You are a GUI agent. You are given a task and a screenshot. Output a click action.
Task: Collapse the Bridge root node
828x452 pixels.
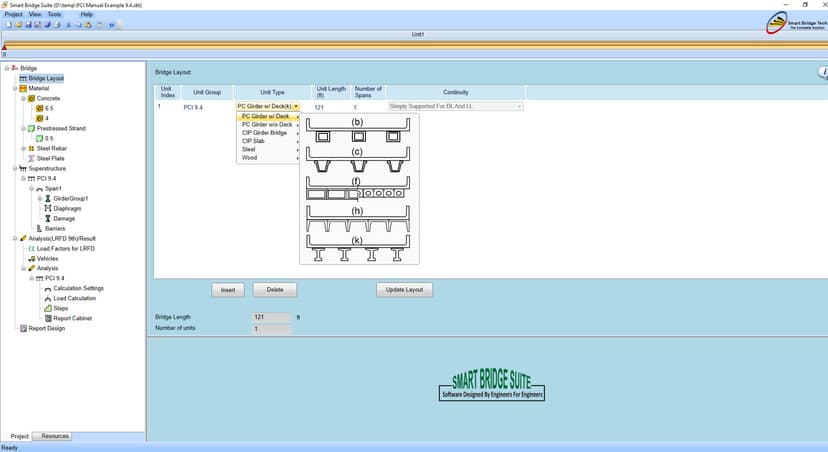(x=7, y=68)
